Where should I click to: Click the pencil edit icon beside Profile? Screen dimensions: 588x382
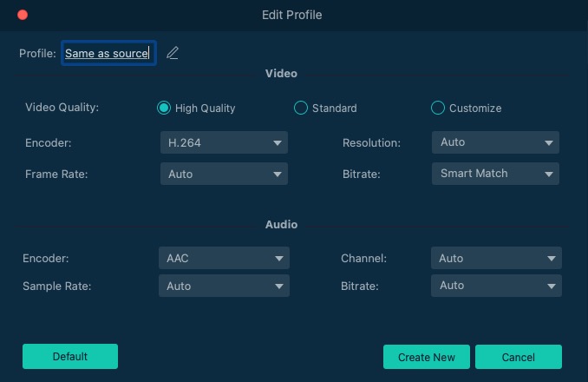point(173,53)
